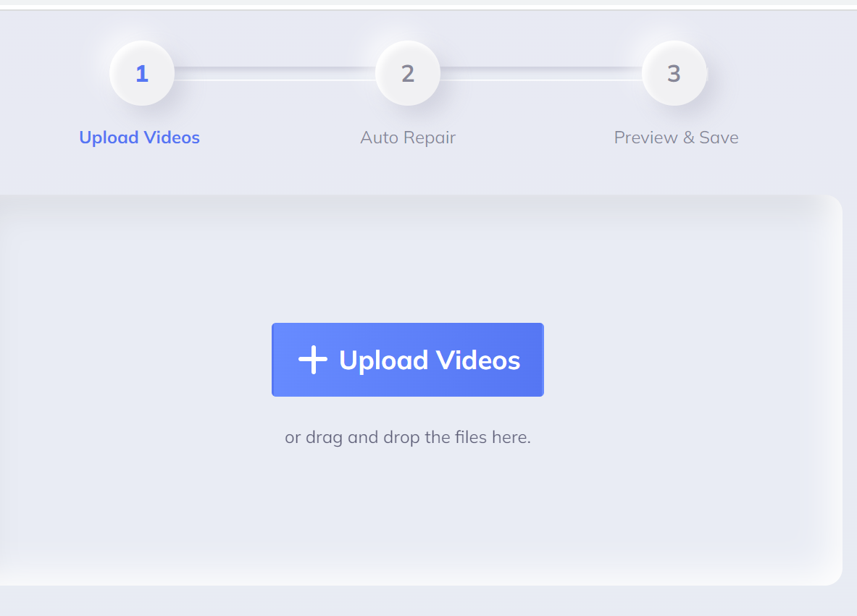Select step 2 circle in the progress stepper
This screenshot has height=616, width=857.
(x=408, y=73)
